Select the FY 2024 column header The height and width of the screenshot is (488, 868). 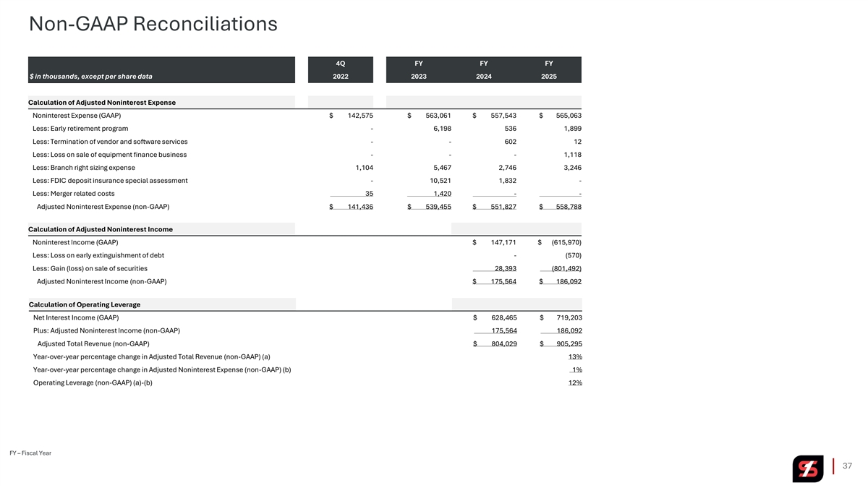click(x=484, y=69)
